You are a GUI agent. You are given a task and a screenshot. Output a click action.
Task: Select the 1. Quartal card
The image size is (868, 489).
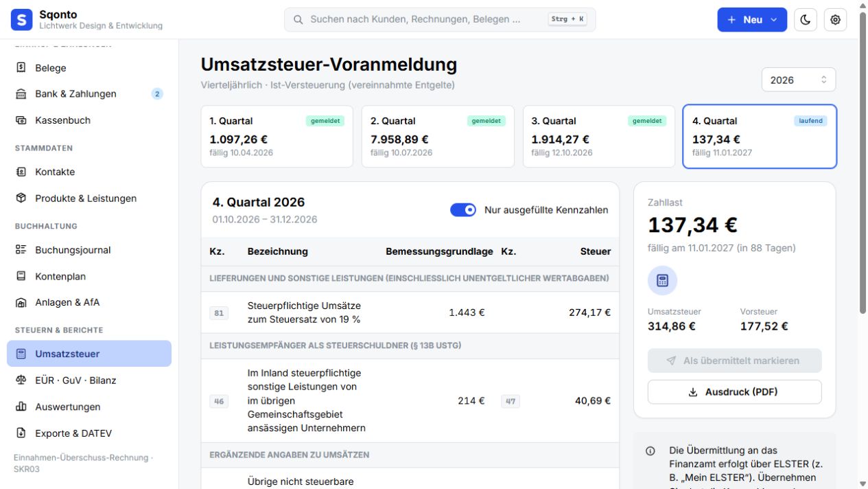click(x=277, y=137)
